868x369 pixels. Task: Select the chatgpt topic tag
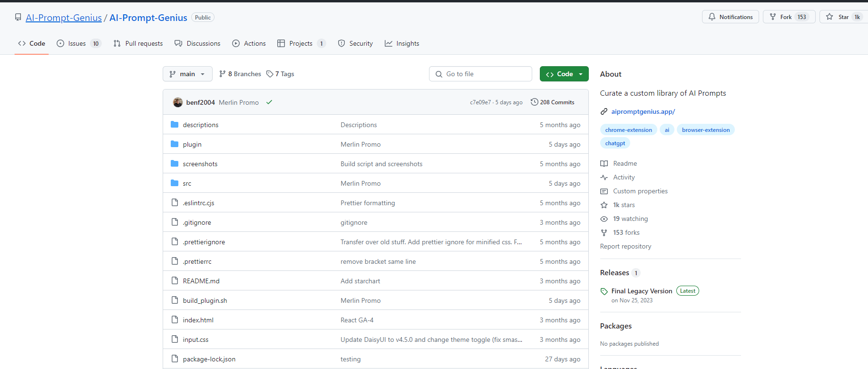(615, 143)
